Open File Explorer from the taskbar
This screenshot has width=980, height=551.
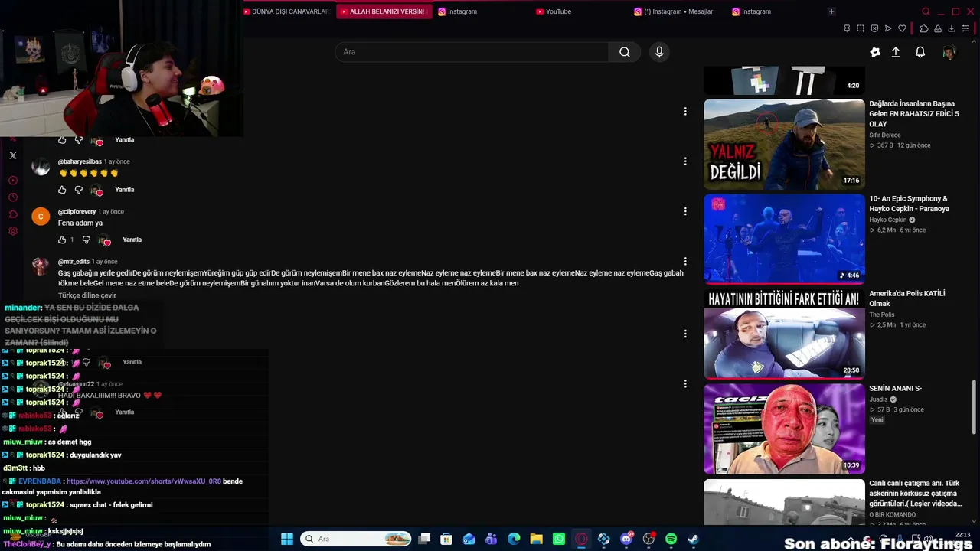[536, 539]
